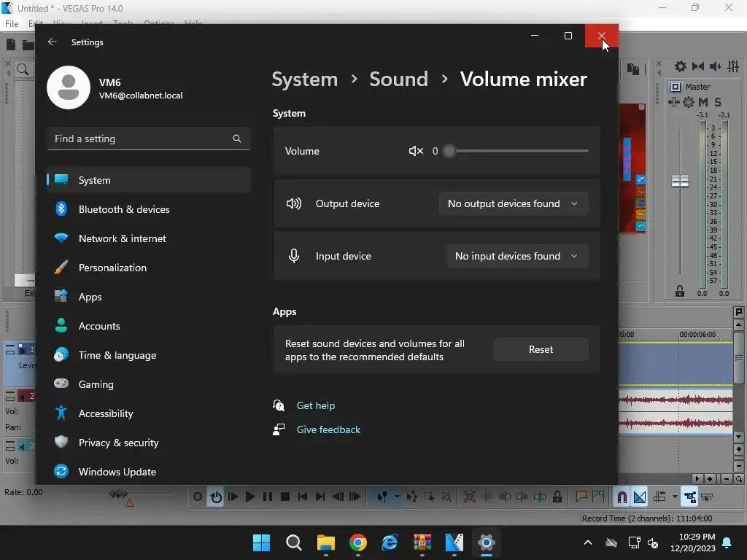The image size is (747, 560).
Task: Select the Zoom Edit tool in VEGAS
Action: pyautogui.click(x=446, y=497)
